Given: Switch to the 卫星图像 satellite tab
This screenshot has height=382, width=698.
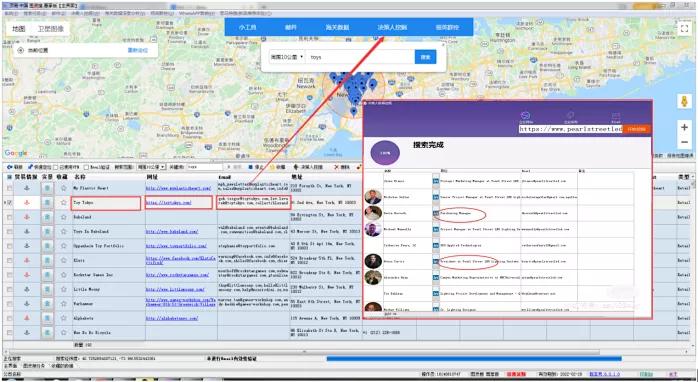Looking at the screenshot, I should (x=50, y=29).
